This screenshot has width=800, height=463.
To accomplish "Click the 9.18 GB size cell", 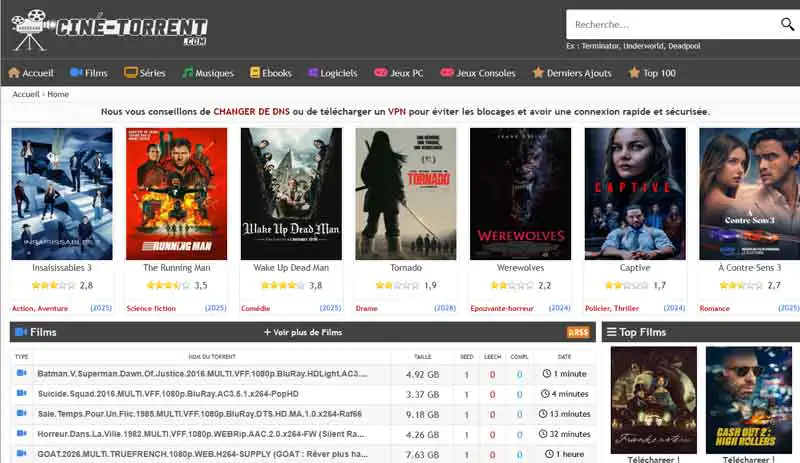I will coord(422,415).
